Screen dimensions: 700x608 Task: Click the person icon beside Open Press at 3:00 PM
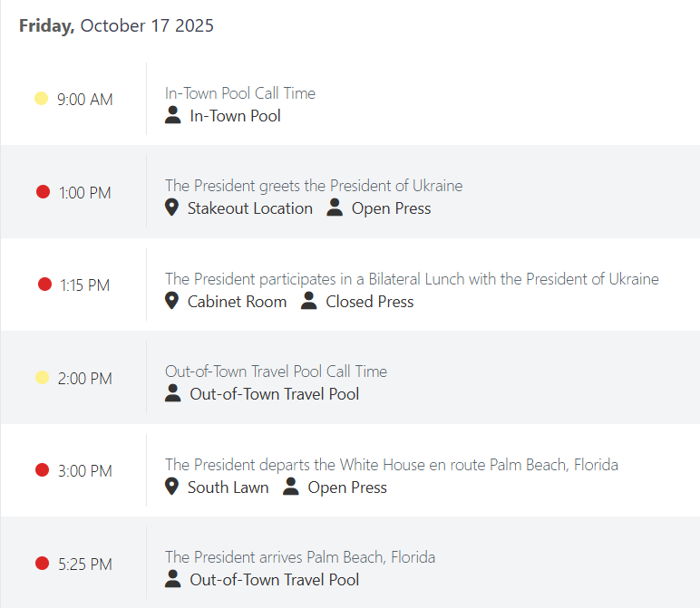click(291, 487)
